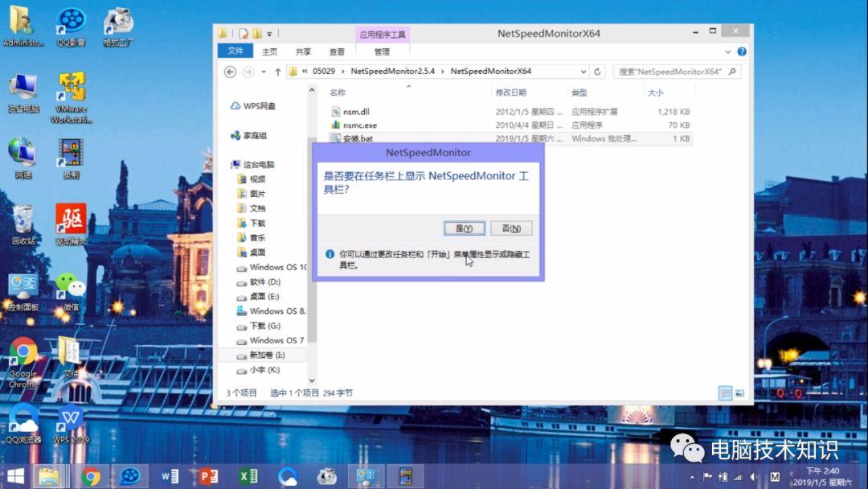Image resolution: width=868 pixels, height=489 pixels.
Task: Click the NetSpeedMonitorX64 search box
Action: 672,72
